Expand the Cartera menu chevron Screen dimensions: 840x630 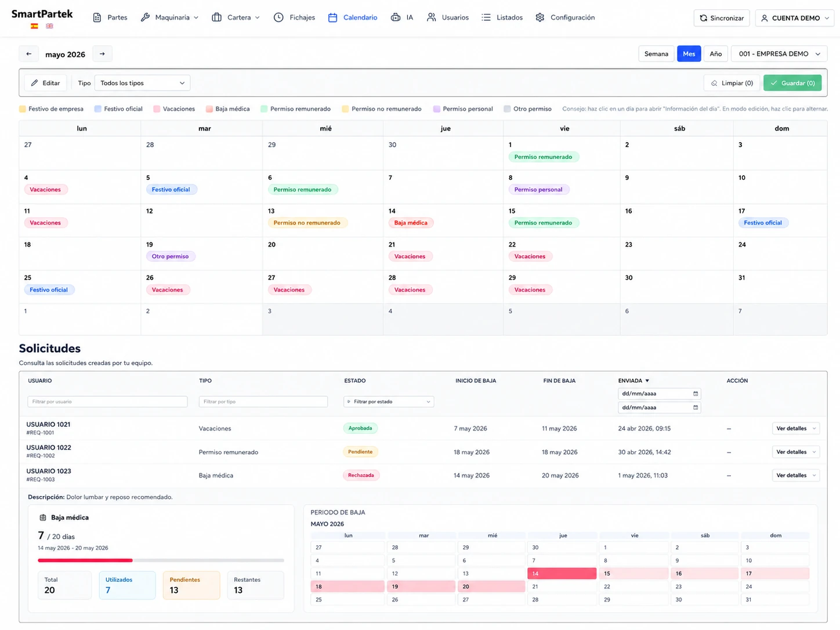point(258,17)
